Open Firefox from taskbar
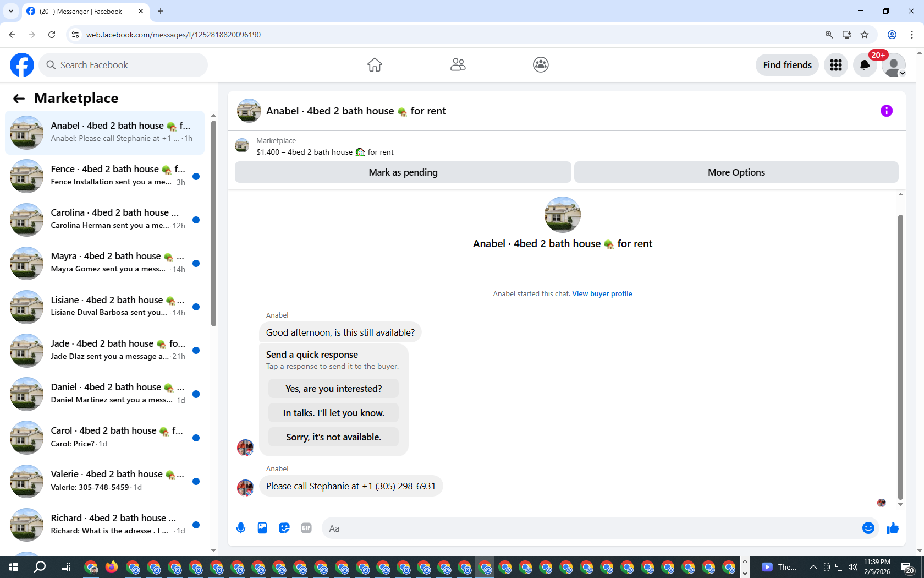 (112, 567)
